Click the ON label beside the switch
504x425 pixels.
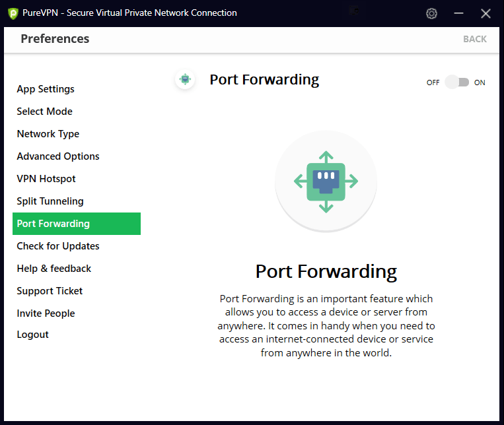(x=480, y=82)
